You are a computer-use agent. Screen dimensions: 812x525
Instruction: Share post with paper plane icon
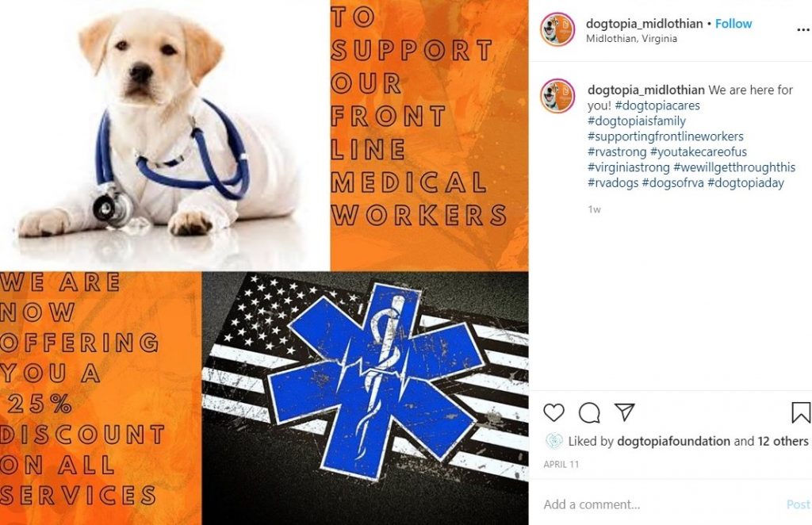(625, 412)
